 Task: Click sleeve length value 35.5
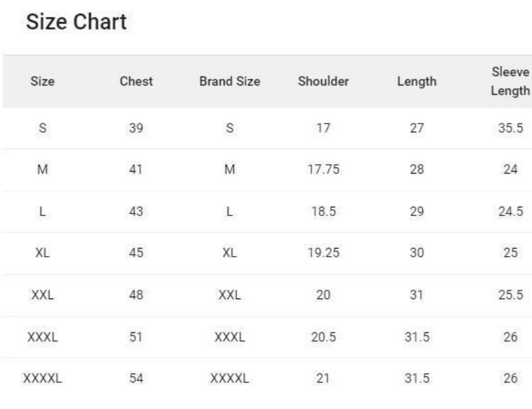[x=510, y=129]
